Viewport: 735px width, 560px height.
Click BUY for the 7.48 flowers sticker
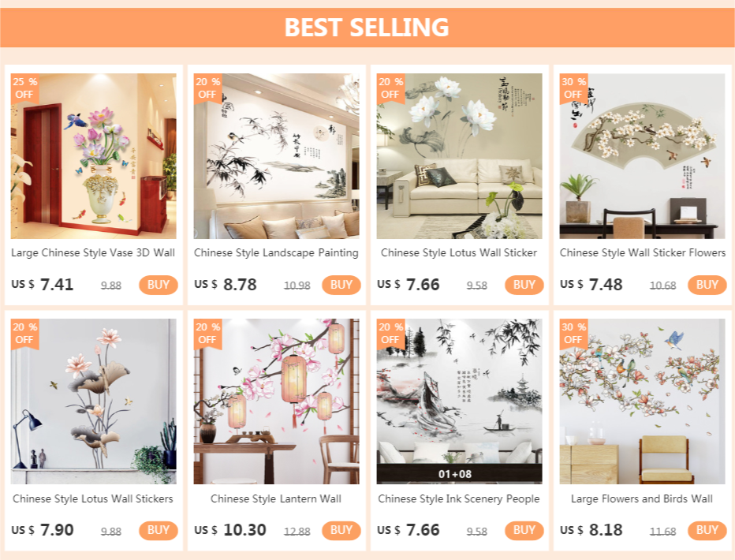(707, 285)
